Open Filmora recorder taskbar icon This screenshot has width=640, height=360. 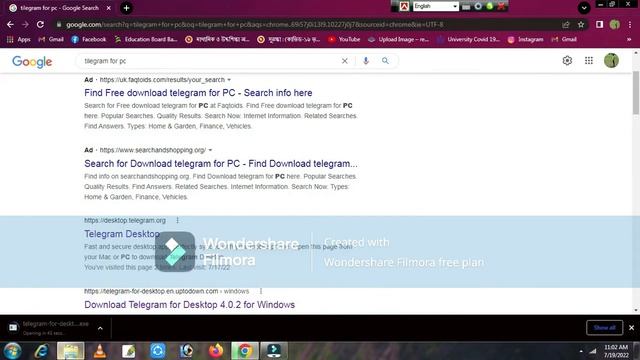pyautogui.click(x=274, y=351)
